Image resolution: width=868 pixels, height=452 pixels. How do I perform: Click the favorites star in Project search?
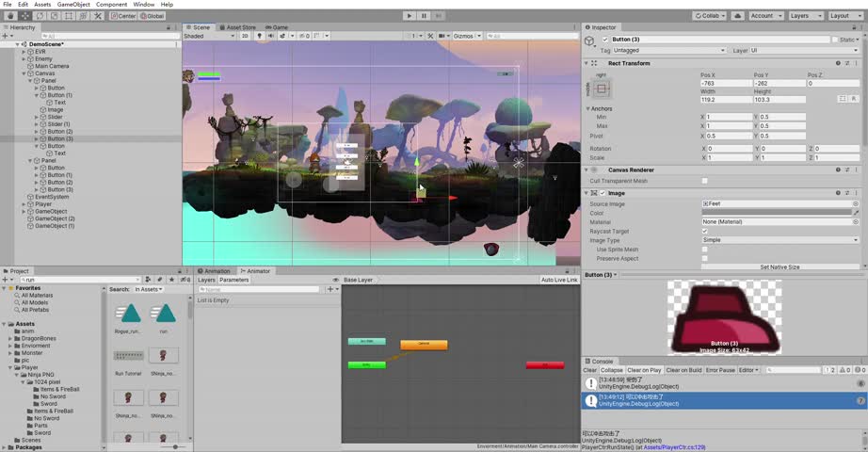[171, 280]
